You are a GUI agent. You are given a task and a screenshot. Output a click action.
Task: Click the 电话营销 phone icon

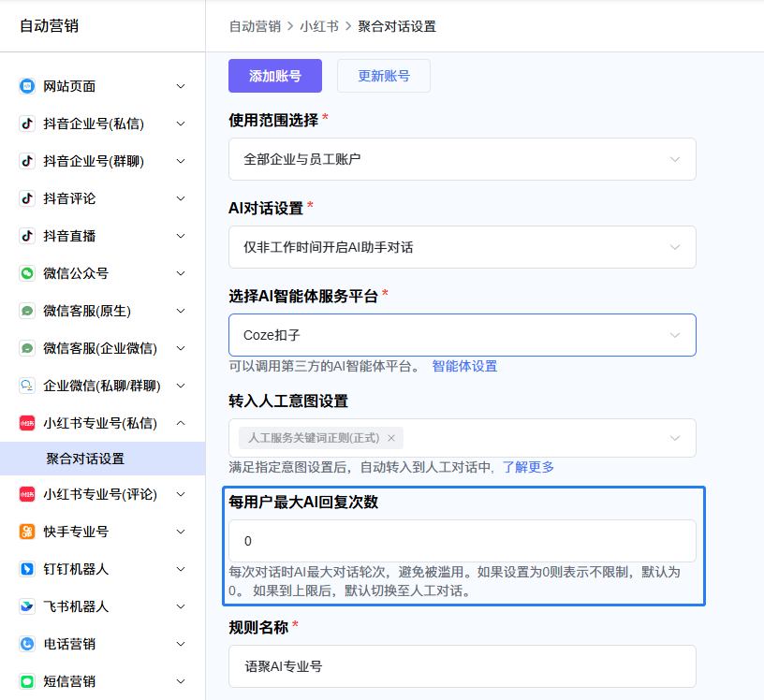point(27,644)
